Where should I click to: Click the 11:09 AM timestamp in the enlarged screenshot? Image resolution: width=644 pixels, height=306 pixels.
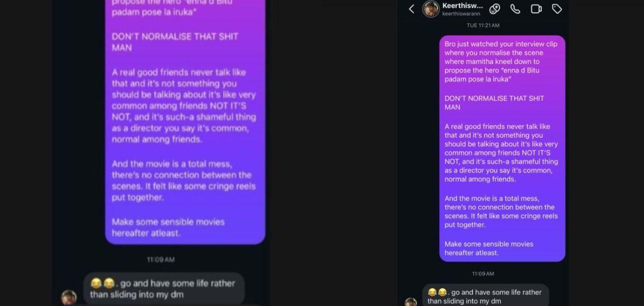161,260
